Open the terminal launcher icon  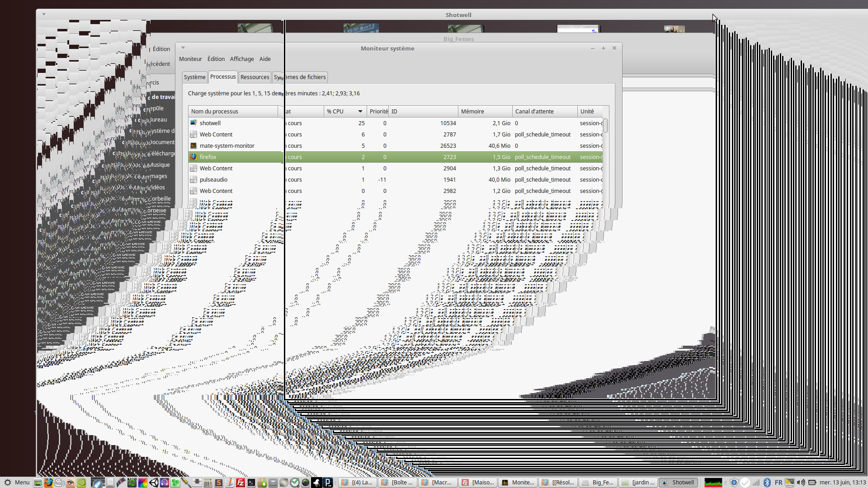pos(251,483)
